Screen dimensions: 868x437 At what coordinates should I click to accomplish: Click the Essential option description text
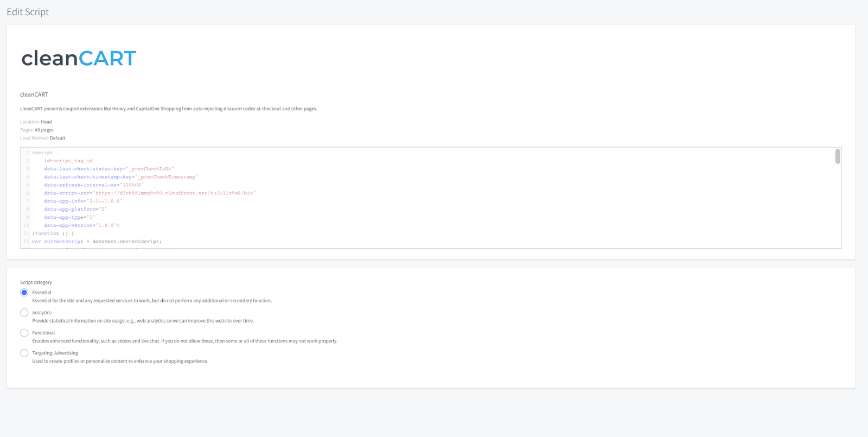152,301
